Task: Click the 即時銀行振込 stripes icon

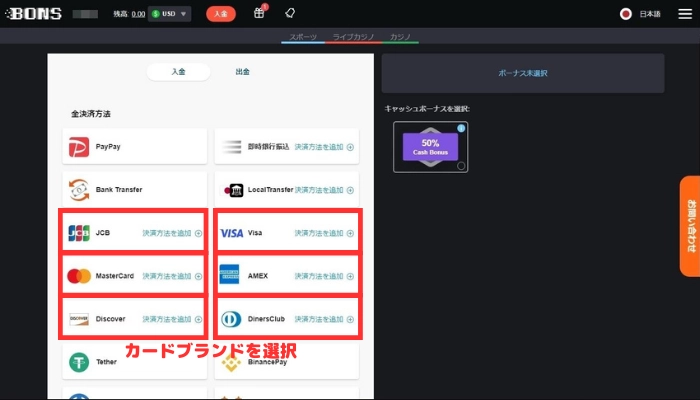Action: [232, 147]
